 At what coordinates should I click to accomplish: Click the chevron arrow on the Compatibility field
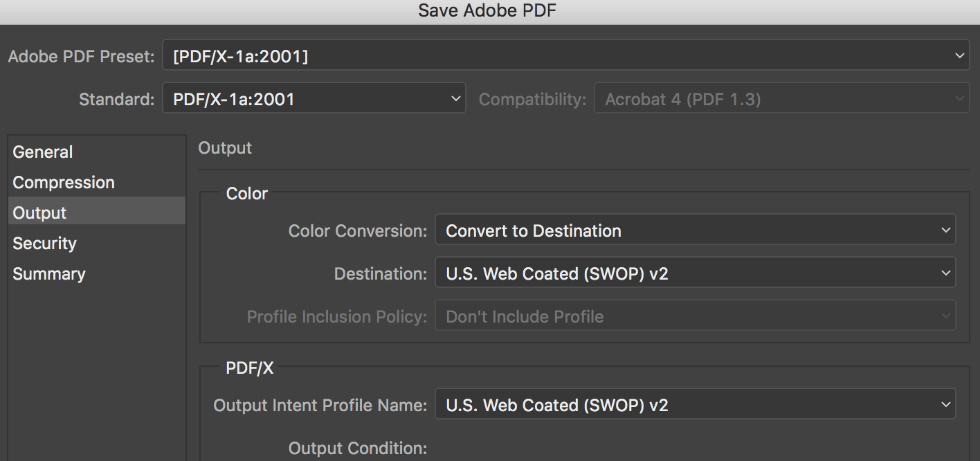[959, 99]
